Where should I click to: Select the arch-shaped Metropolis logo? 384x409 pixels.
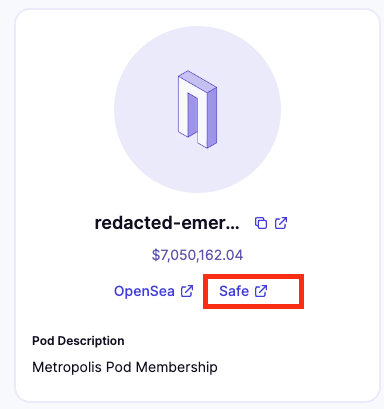197,109
